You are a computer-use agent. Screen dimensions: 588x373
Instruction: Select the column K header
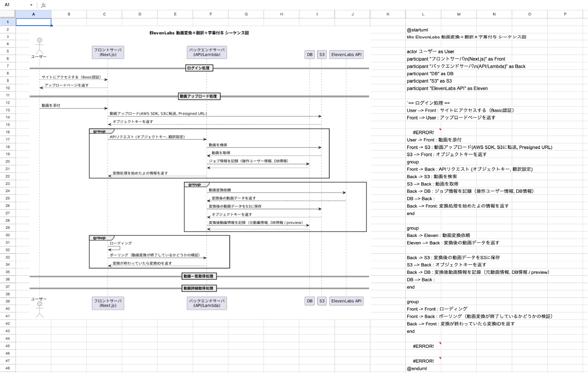[x=388, y=14]
